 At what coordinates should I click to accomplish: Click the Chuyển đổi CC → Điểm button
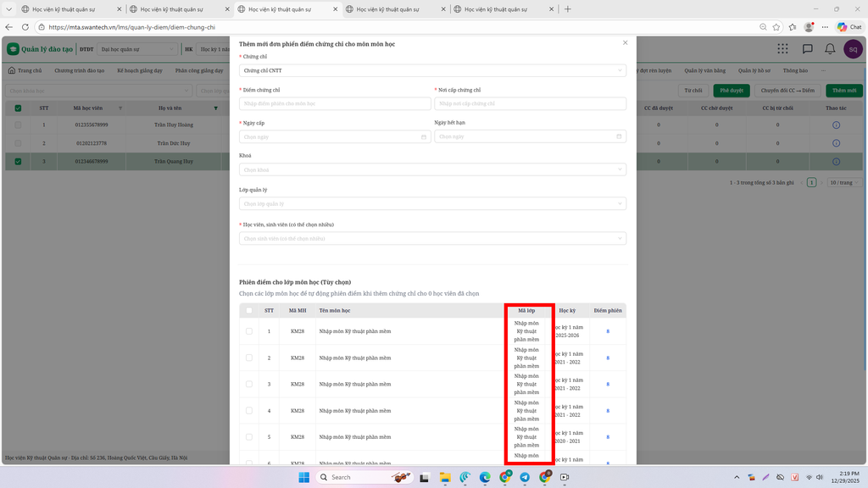[787, 91]
